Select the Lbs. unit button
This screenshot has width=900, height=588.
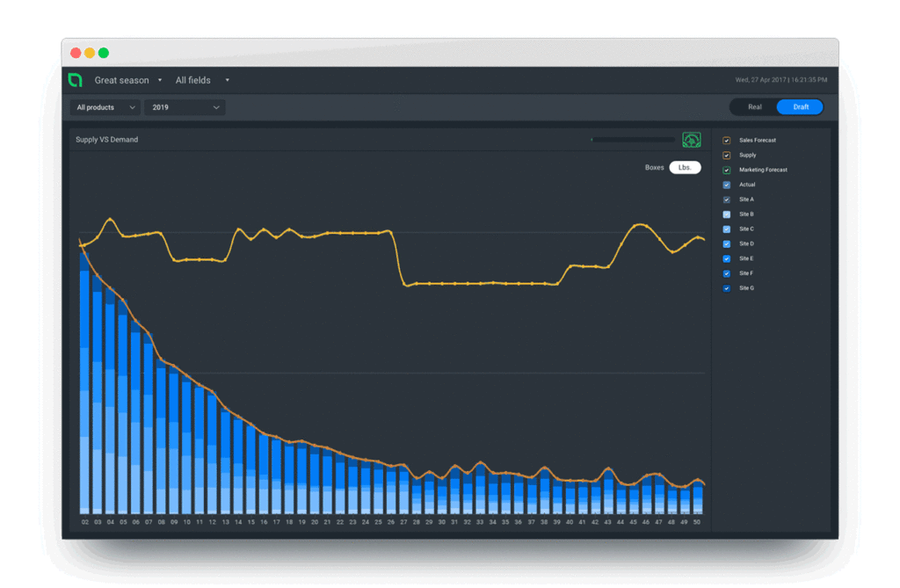coord(685,167)
